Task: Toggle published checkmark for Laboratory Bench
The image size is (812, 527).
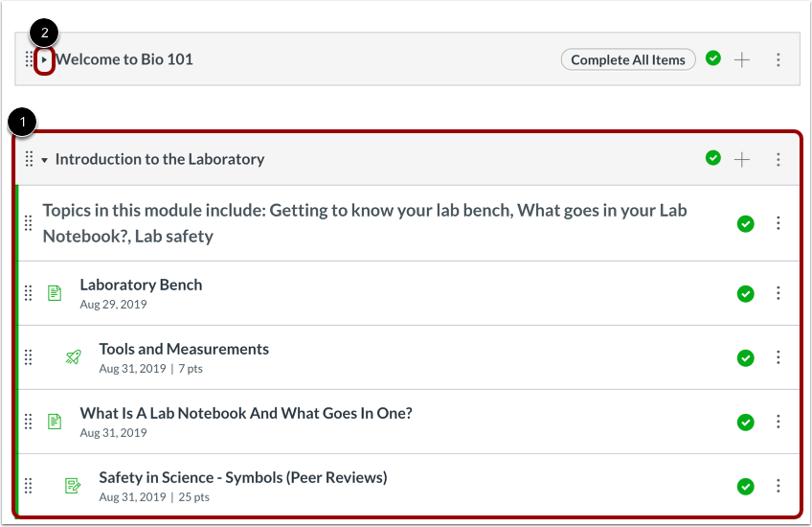Action: point(746,293)
